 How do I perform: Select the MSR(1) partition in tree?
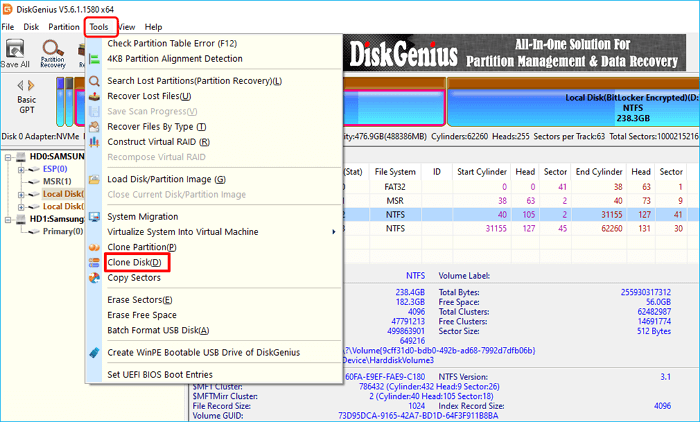pos(57,181)
